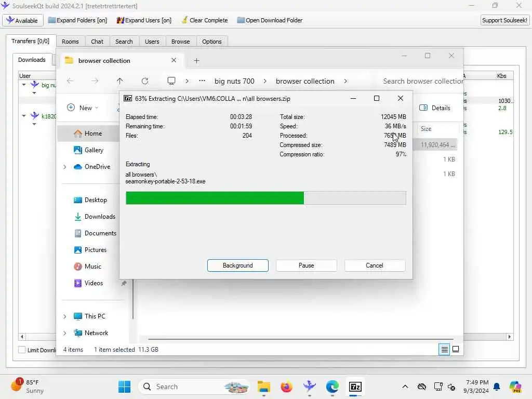Expand chevron after browser collection breadcrumb
532x399 pixels.
(x=345, y=81)
